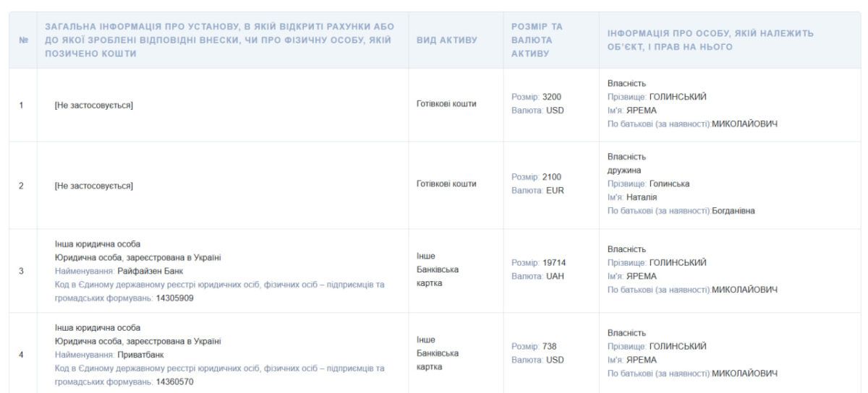868x393 pixels.
Task: Click the "Інформація про особу" column header
Action: pos(710,40)
